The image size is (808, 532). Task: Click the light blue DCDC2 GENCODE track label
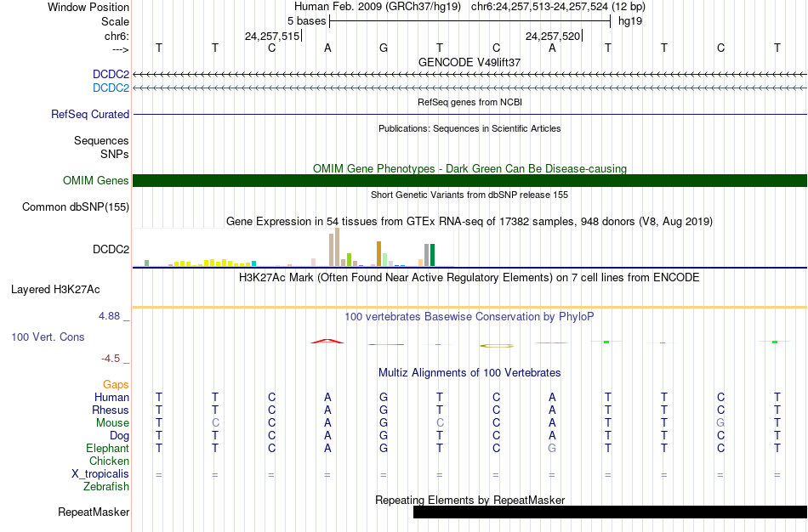[111, 88]
